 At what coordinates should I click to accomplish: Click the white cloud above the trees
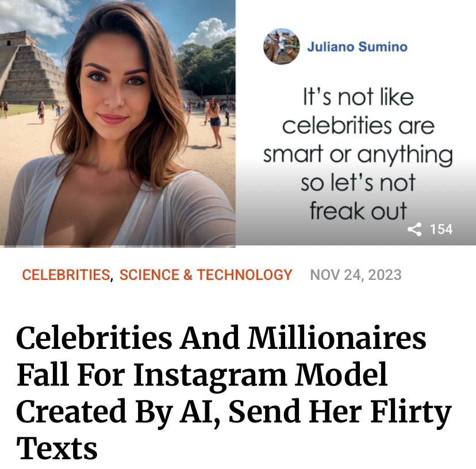(x=209, y=31)
